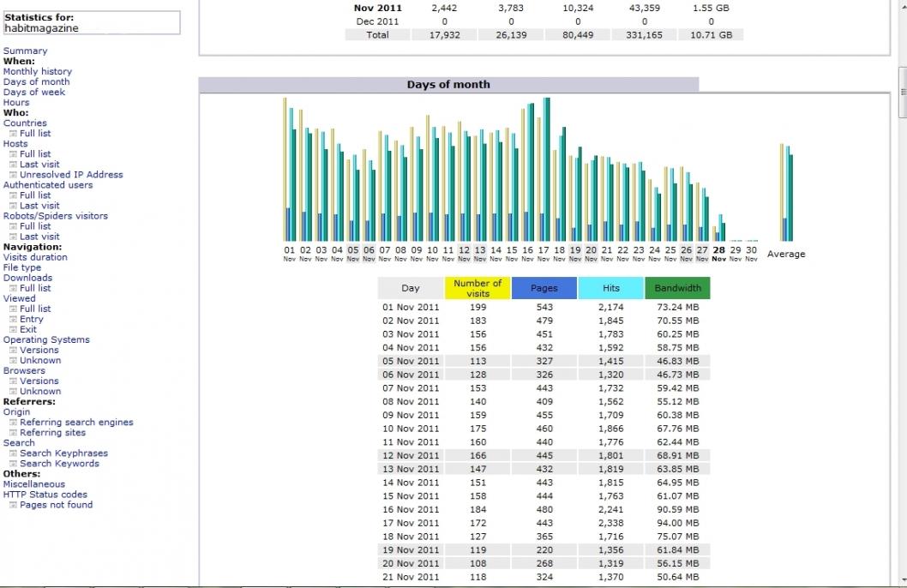Viewport: 907px width, 588px height.
Task: Open HTTP Status codes link
Action: 45,495
